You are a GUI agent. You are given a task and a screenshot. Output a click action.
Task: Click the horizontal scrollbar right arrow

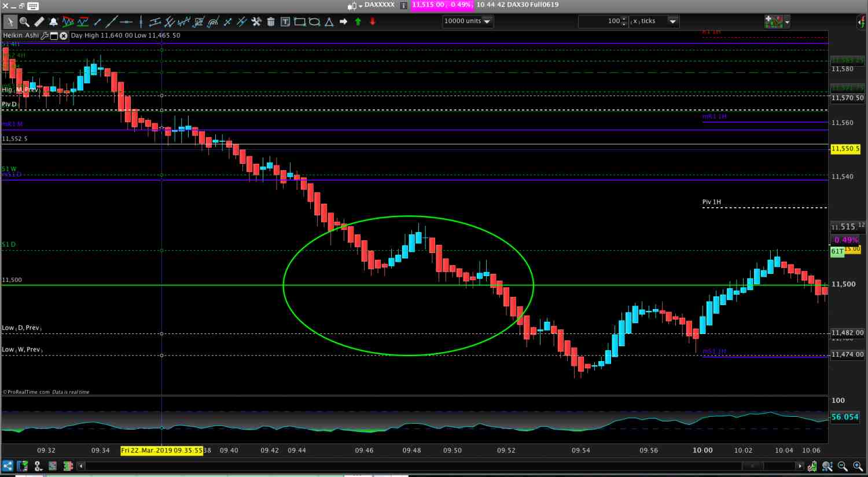(x=800, y=466)
